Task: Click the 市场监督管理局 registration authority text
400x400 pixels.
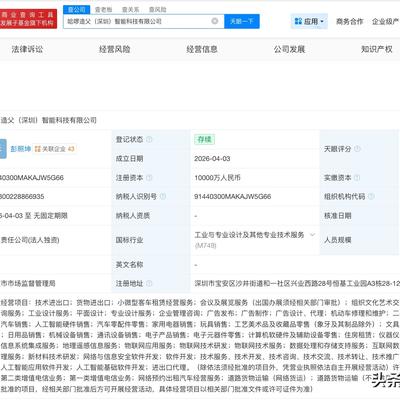Action: pos(28,283)
